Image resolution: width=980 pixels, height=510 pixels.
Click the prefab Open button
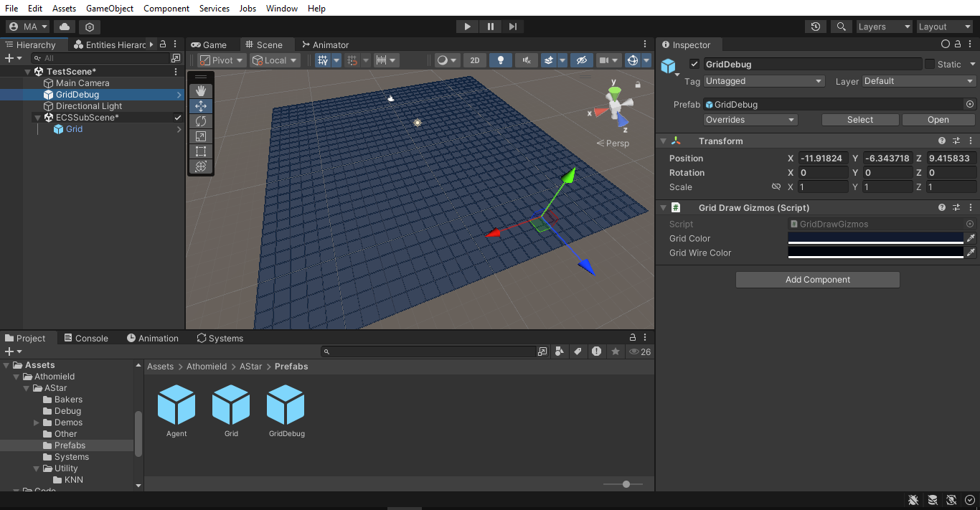point(938,120)
